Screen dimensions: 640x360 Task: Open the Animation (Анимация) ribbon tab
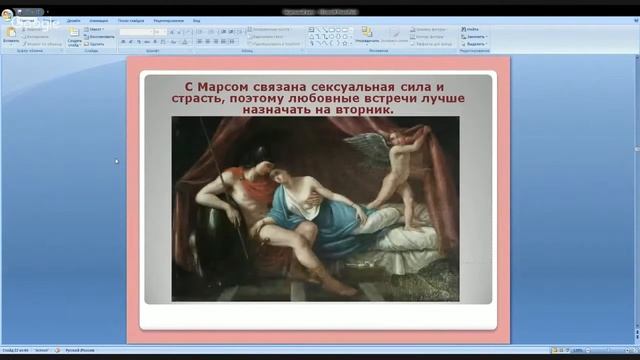pos(99,21)
